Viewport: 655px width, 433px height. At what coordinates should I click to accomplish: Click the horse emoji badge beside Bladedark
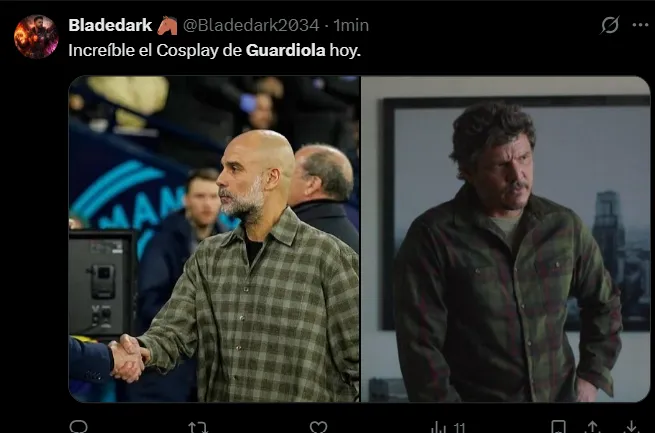point(167,25)
